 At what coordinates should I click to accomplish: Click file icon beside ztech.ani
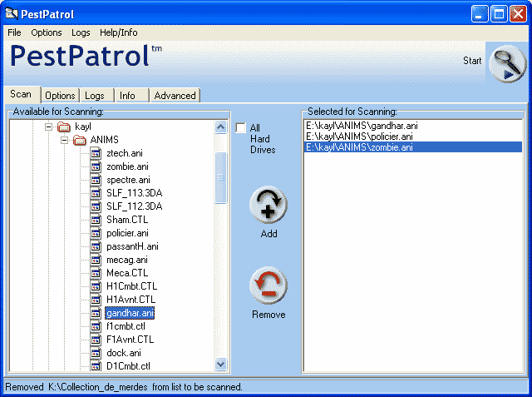pyautogui.click(x=96, y=153)
